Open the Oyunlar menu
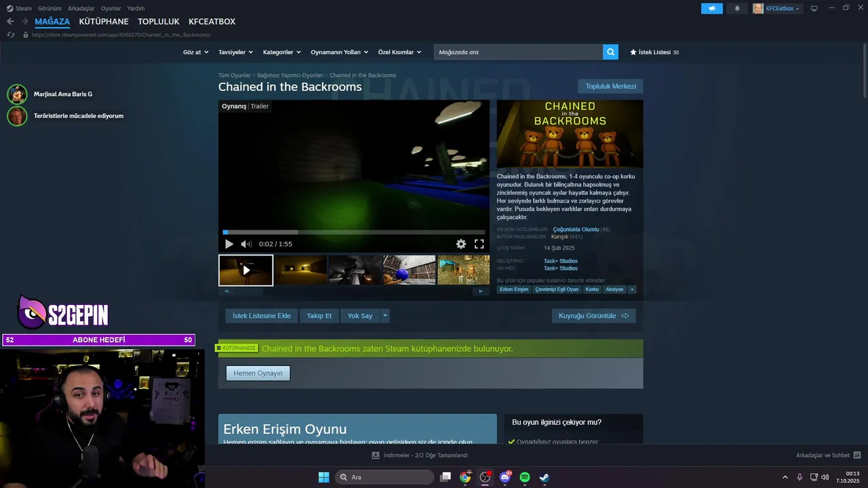The height and width of the screenshot is (488, 868). 111,8
